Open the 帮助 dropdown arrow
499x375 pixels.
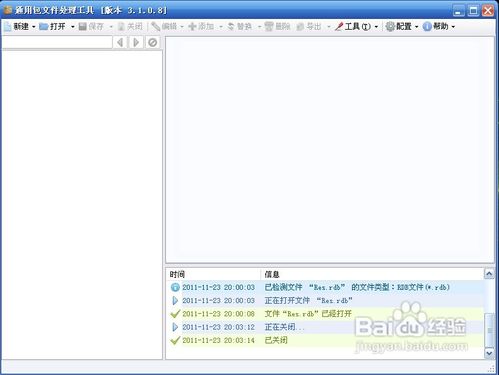[453, 27]
